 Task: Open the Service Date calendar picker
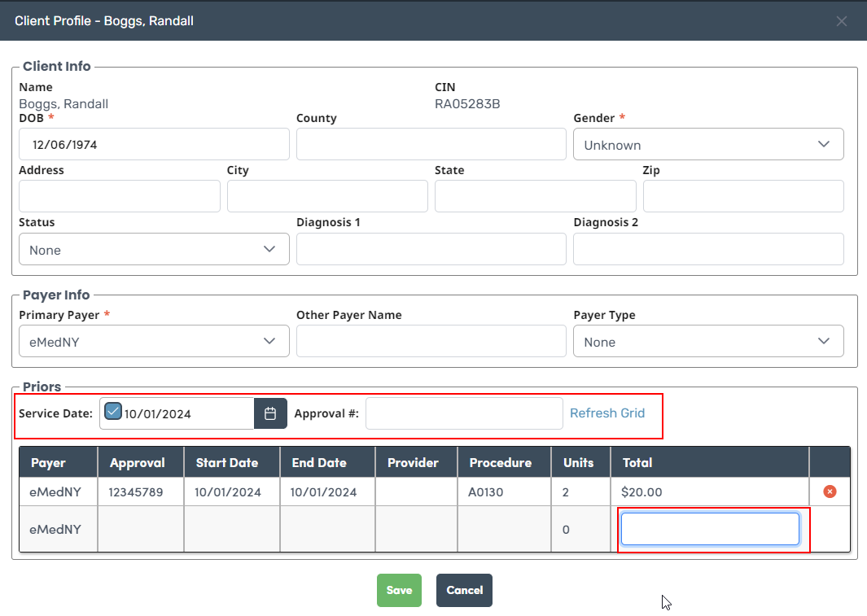pos(270,413)
